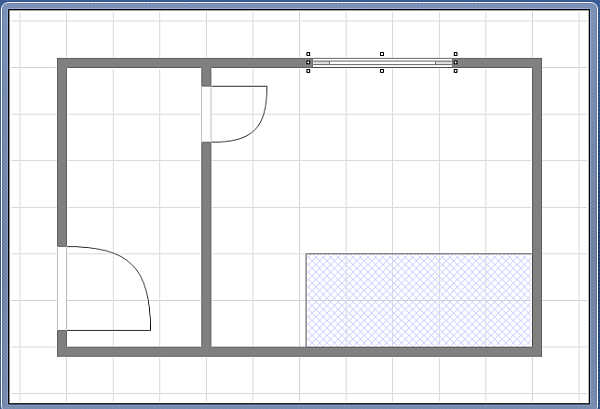The height and width of the screenshot is (409, 600).
Task: Click the window's bottom-center selection handle
Action: 382,71
